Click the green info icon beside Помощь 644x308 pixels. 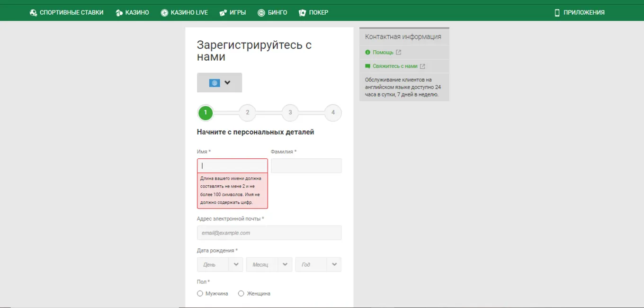tap(368, 53)
